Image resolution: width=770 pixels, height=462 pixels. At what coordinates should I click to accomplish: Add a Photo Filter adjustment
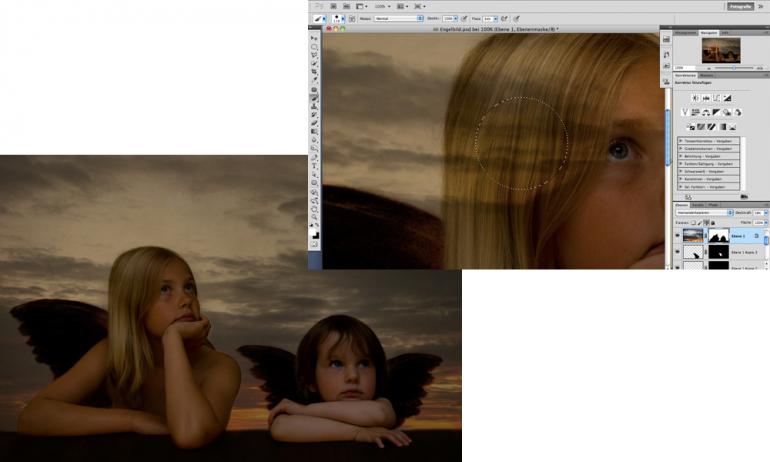[x=727, y=112]
